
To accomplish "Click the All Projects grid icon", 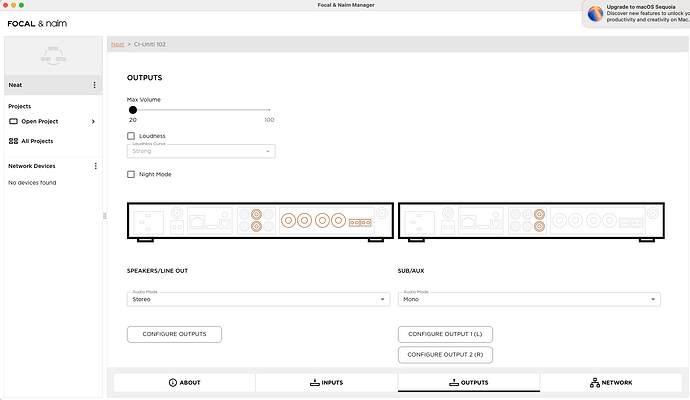I will point(13,141).
